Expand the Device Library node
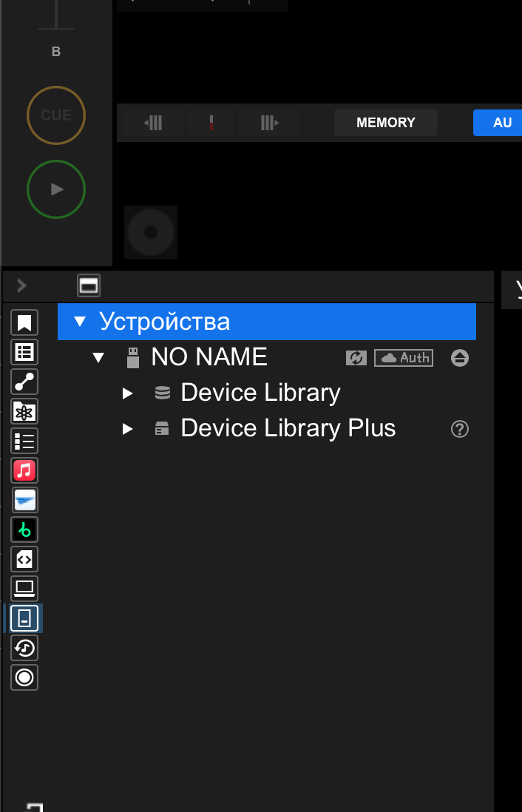Viewport: 522px width, 812px height. coord(127,393)
